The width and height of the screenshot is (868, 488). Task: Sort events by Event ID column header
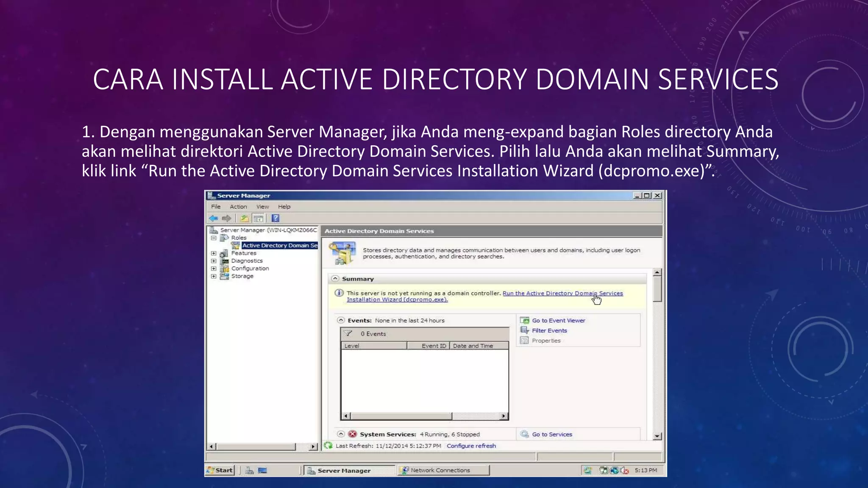click(428, 346)
